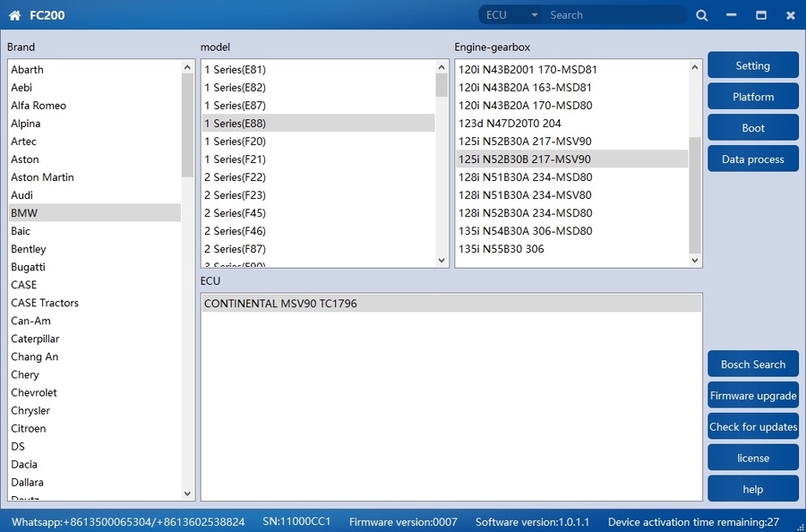The width and height of the screenshot is (806, 532).
Task: Click the home icon beside FC200
Action: (14, 15)
